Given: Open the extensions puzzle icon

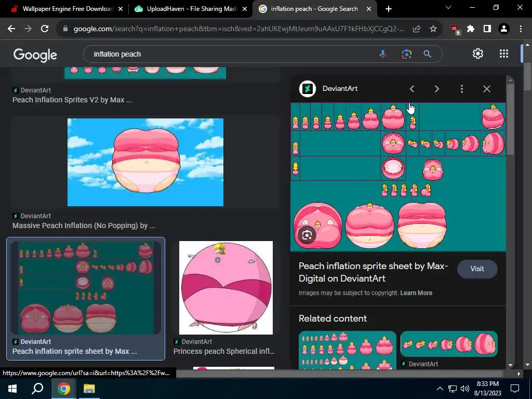Looking at the screenshot, I should click(471, 29).
